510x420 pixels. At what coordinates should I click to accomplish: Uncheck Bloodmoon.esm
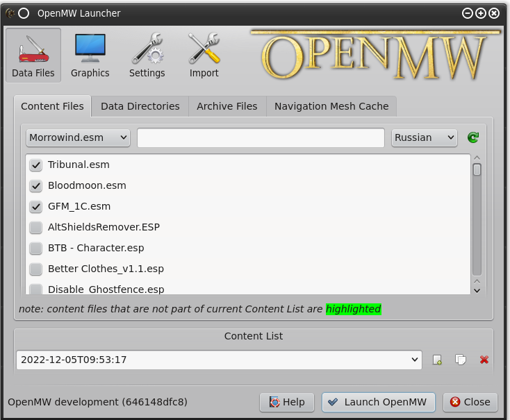point(35,186)
